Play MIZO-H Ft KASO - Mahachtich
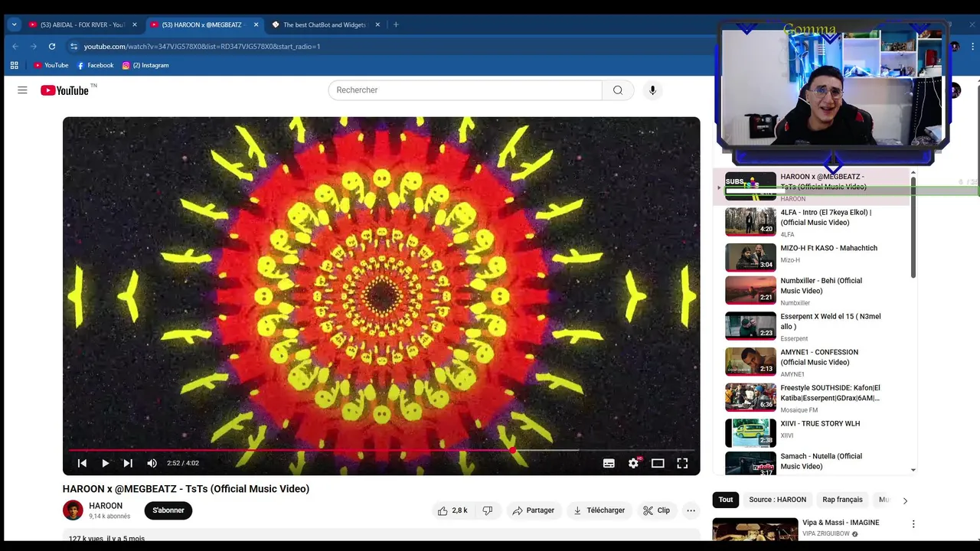Screen dimensions: 980x551 coord(812,257)
